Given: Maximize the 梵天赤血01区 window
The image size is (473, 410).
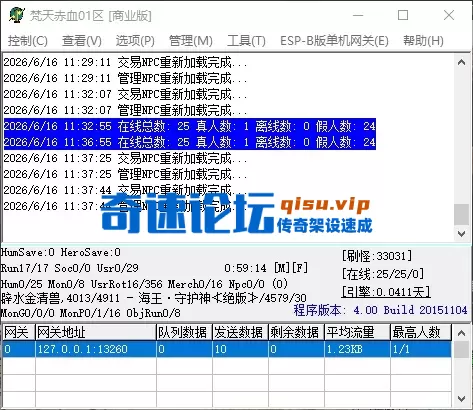Looking at the screenshot, I should (403, 15).
